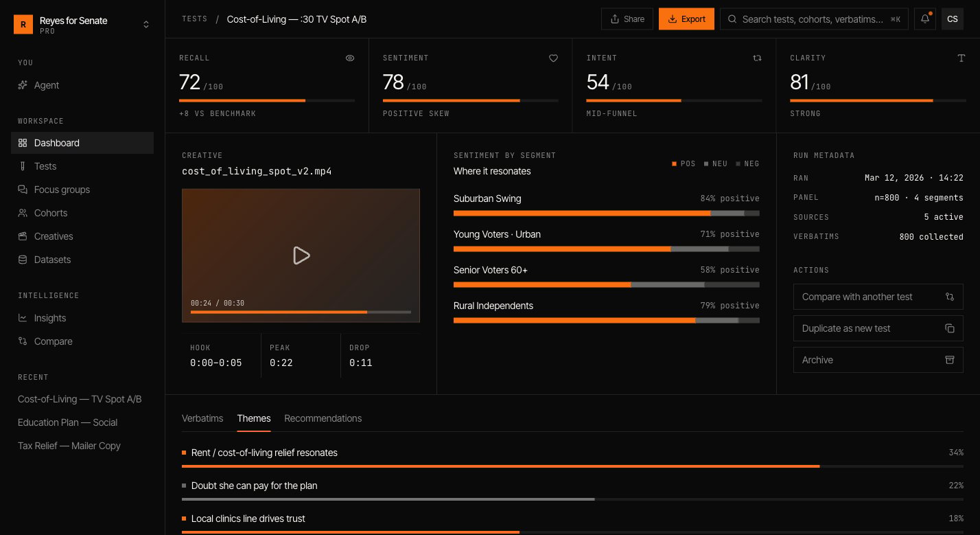This screenshot has width=980, height=535.
Task: Click the Dashboard grid icon
Action: (23, 143)
